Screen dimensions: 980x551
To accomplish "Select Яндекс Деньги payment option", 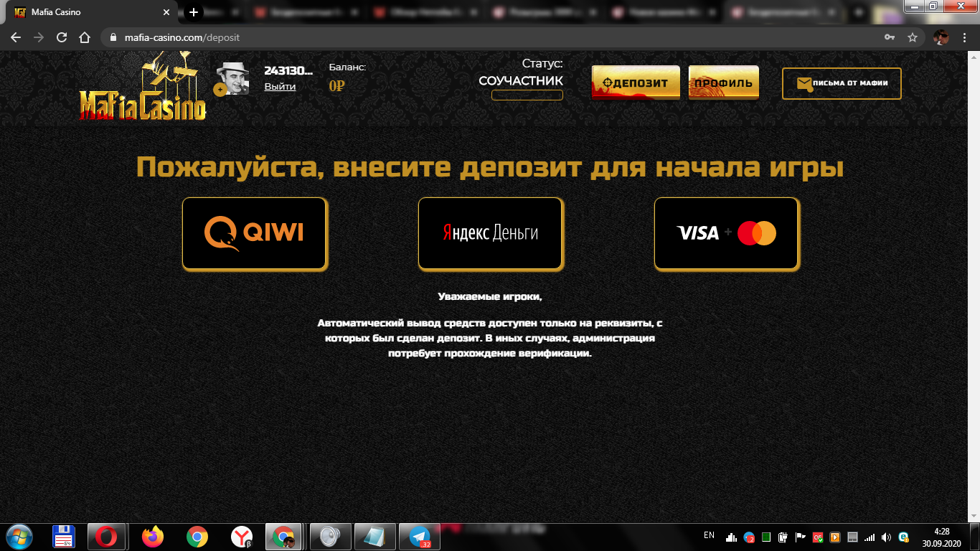I will [491, 234].
